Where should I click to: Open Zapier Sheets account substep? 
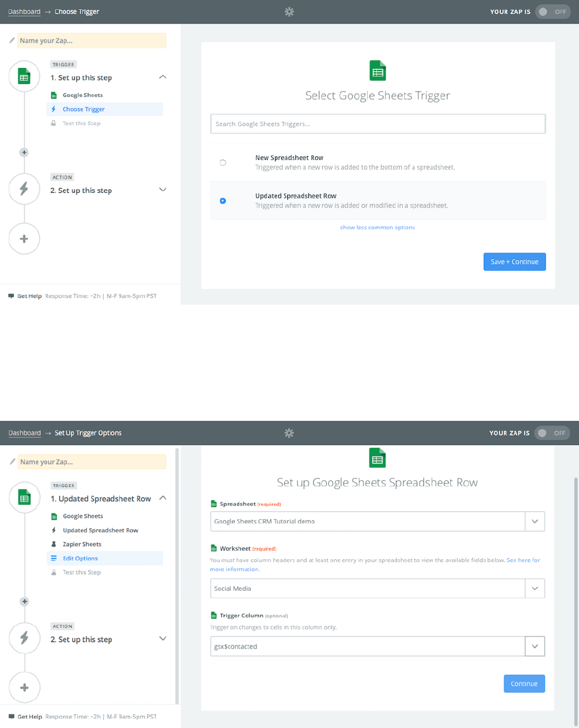pyautogui.click(x=82, y=544)
